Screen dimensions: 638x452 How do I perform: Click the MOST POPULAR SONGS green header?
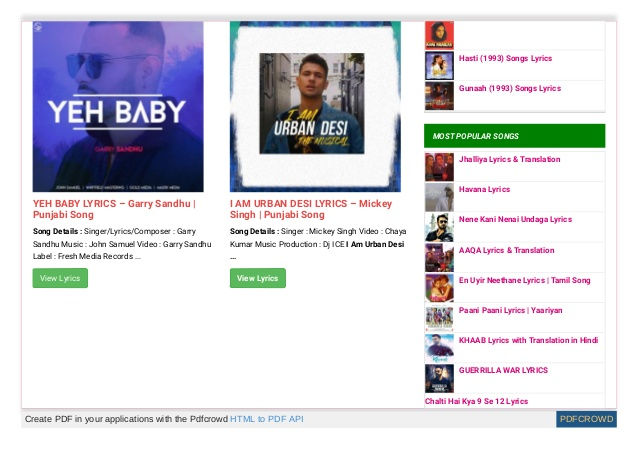pos(514,136)
